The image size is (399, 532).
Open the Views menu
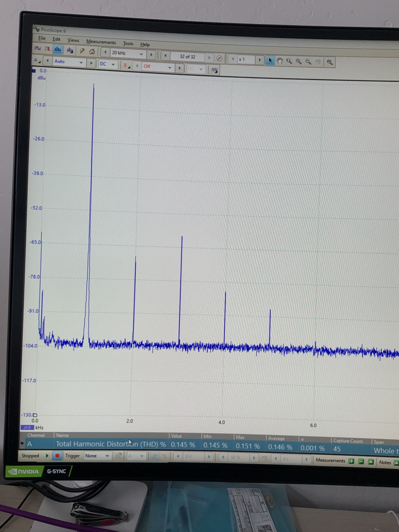[73, 40]
